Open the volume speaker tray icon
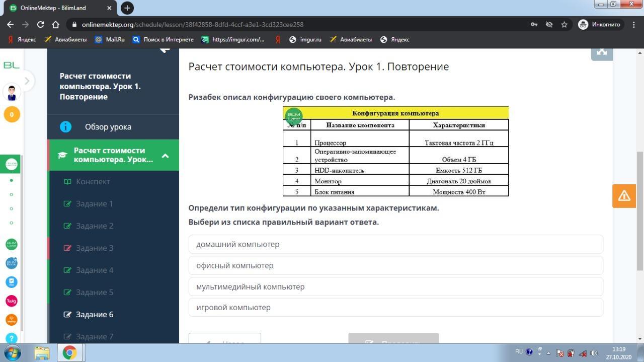Image resolution: width=644 pixels, height=362 pixels. (x=594, y=353)
